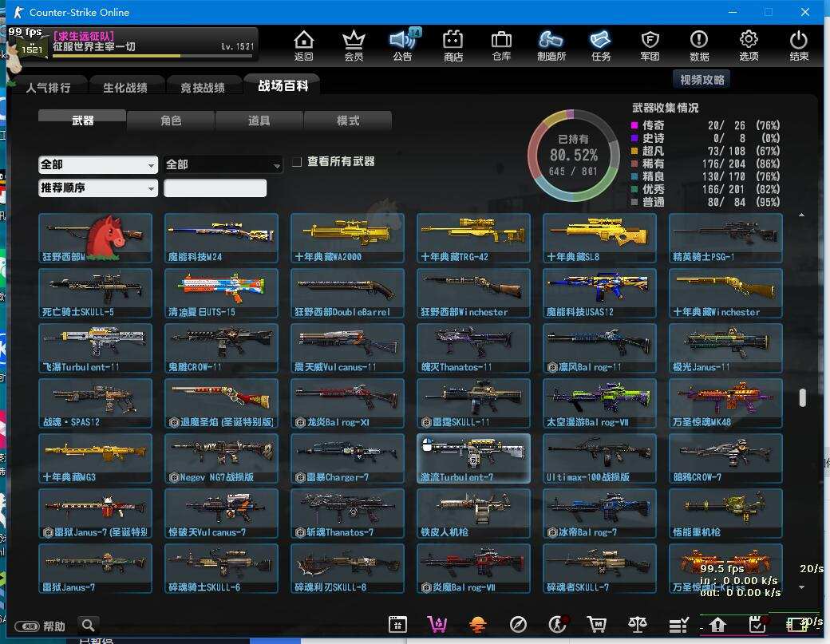Click the 超凡 orange legend swatch
Image resolution: width=830 pixels, height=644 pixels.
[x=634, y=151]
